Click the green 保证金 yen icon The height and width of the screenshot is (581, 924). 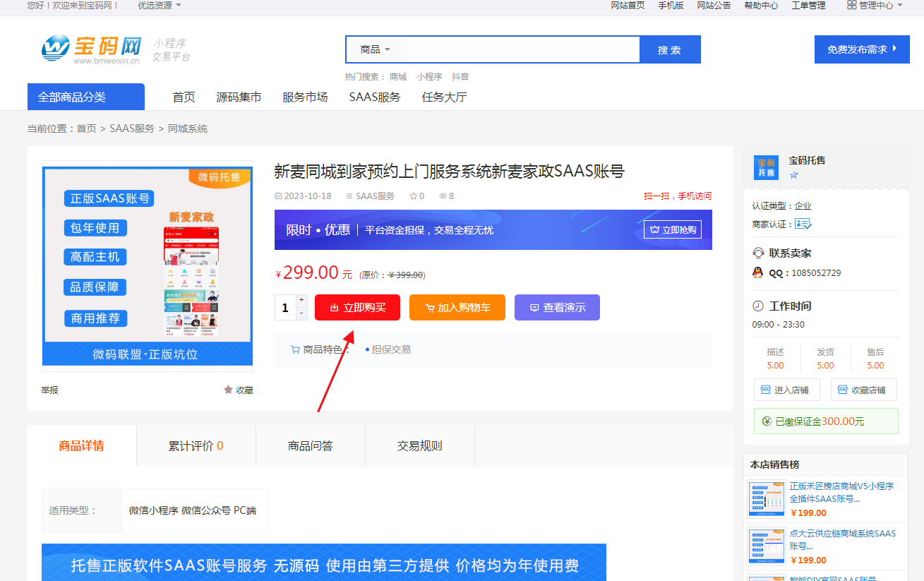pyautogui.click(x=767, y=421)
